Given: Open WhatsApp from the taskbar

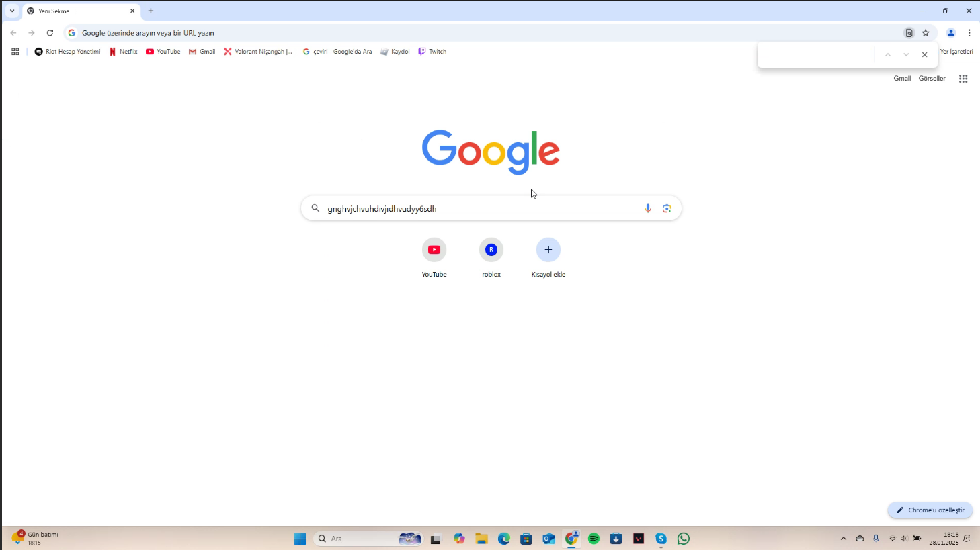Looking at the screenshot, I should (684, 539).
